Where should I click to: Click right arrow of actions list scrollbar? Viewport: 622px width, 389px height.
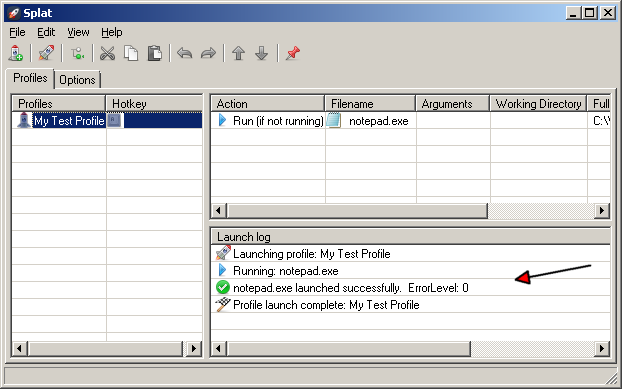click(x=602, y=210)
